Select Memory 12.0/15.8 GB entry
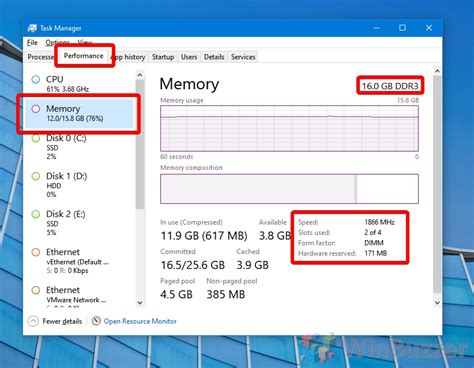 point(79,113)
